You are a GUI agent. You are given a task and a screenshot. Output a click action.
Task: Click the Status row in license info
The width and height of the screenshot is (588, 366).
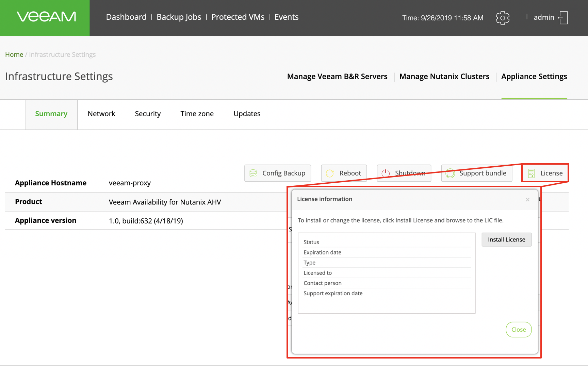387,242
